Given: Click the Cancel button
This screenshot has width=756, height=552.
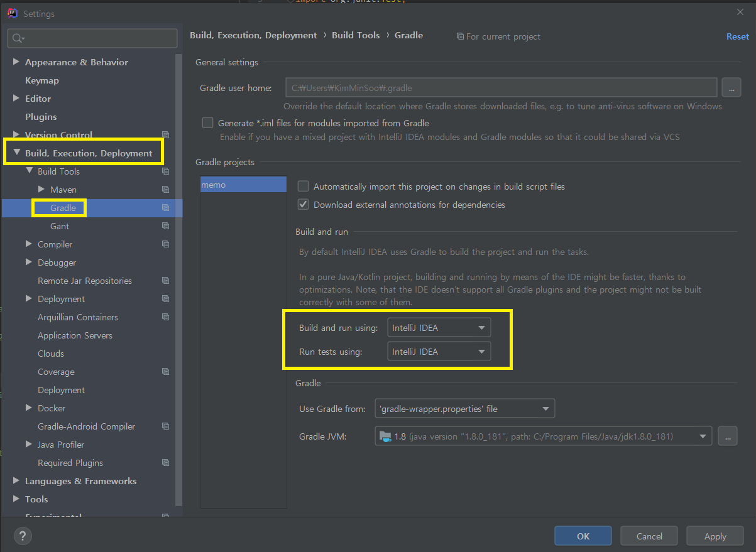Looking at the screenshot, I should (x=649, y=536).
